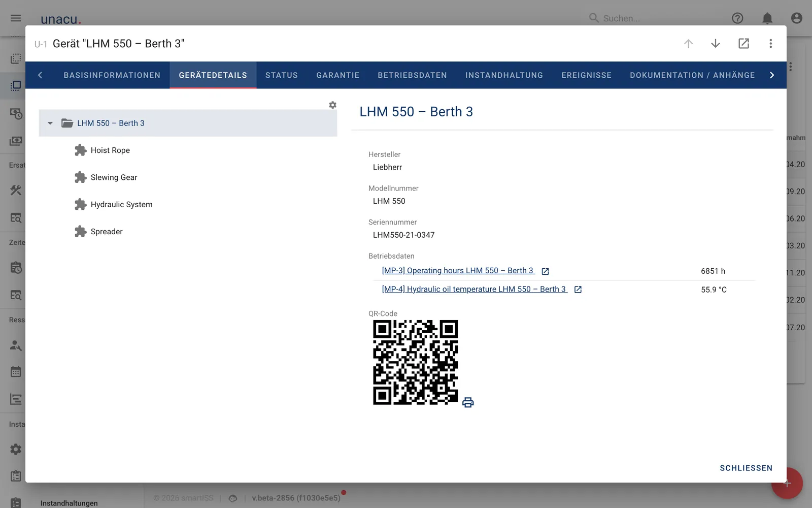Switch to the Betriebsdaten tab
Viewport: 812px width, 508px height.
point(413,75)
